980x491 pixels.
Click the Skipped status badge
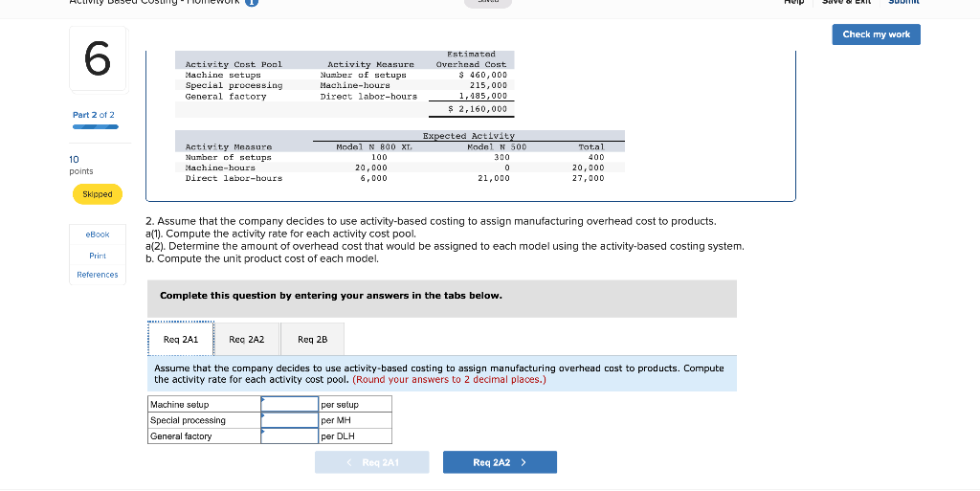(98, 194)
